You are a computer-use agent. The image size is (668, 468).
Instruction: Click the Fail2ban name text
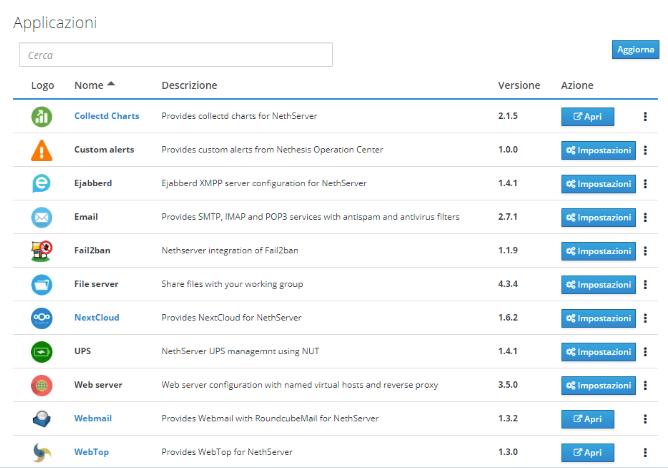coord(92,250)
